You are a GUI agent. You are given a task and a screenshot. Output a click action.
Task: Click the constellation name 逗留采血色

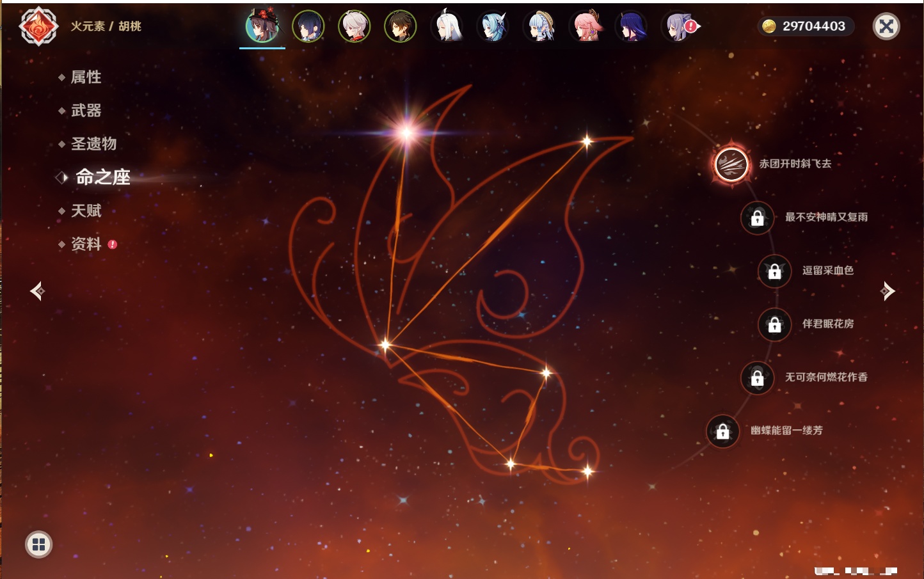click(828, 270)
